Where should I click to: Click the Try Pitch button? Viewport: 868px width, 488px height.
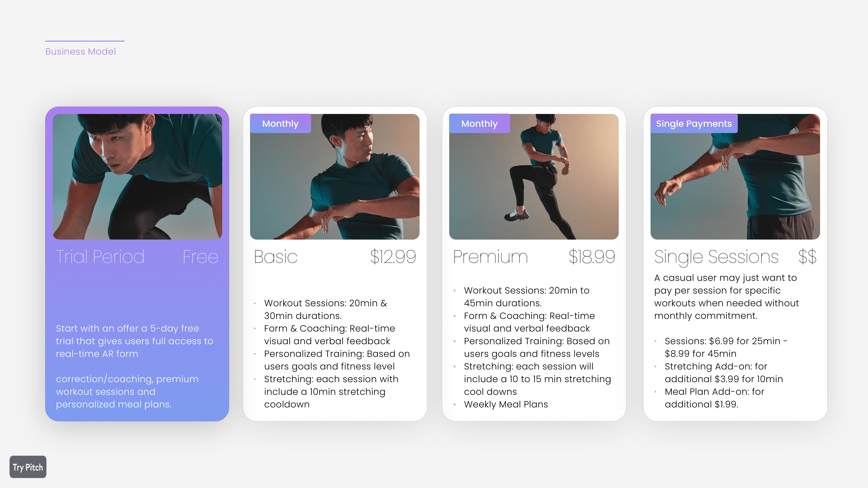[x=28, y=467]
